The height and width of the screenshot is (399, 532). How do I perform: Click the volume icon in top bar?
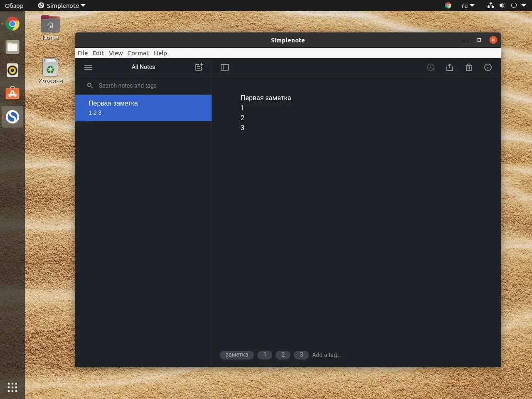[502, 6]
